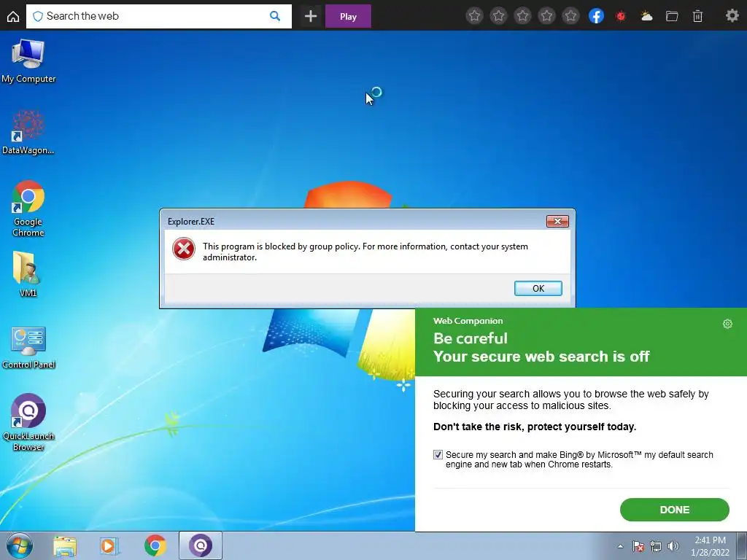Show hidden tray icons arrow
The height and width of the screenshot is (560, 747).
[620, 546]
